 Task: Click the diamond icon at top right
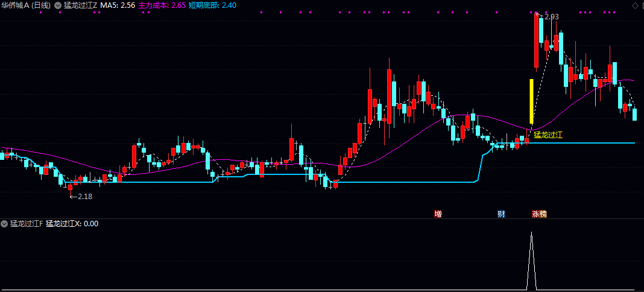(x=635, y=5)
